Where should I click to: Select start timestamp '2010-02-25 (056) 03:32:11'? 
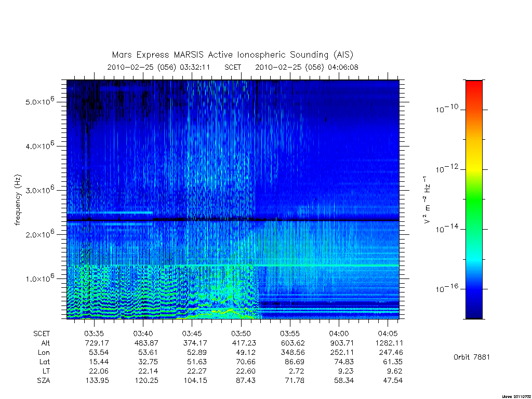158,67
